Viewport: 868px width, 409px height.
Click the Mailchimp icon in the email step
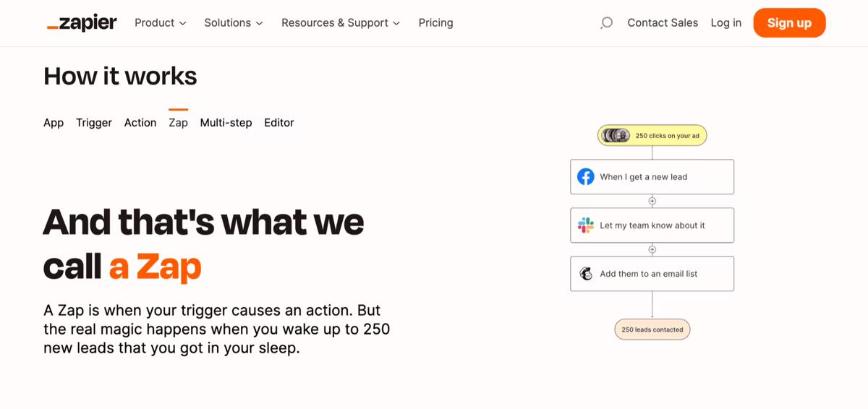click(586, 274)
